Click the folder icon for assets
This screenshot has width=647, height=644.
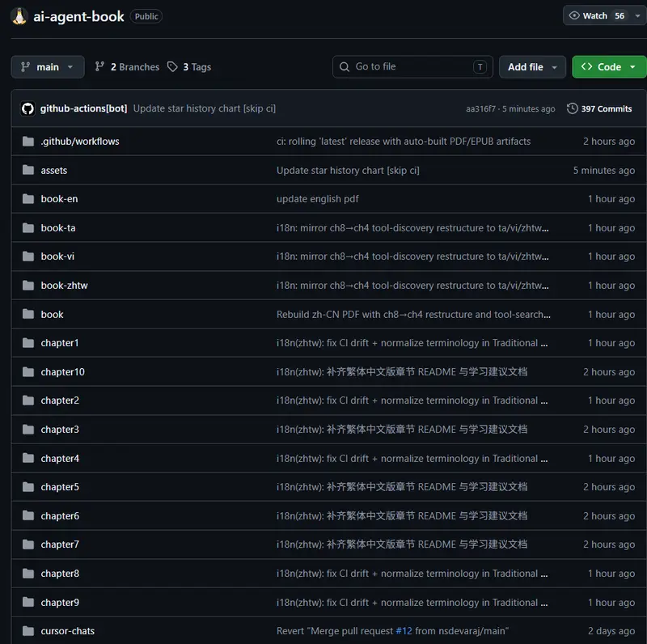(x=28, y=170)
